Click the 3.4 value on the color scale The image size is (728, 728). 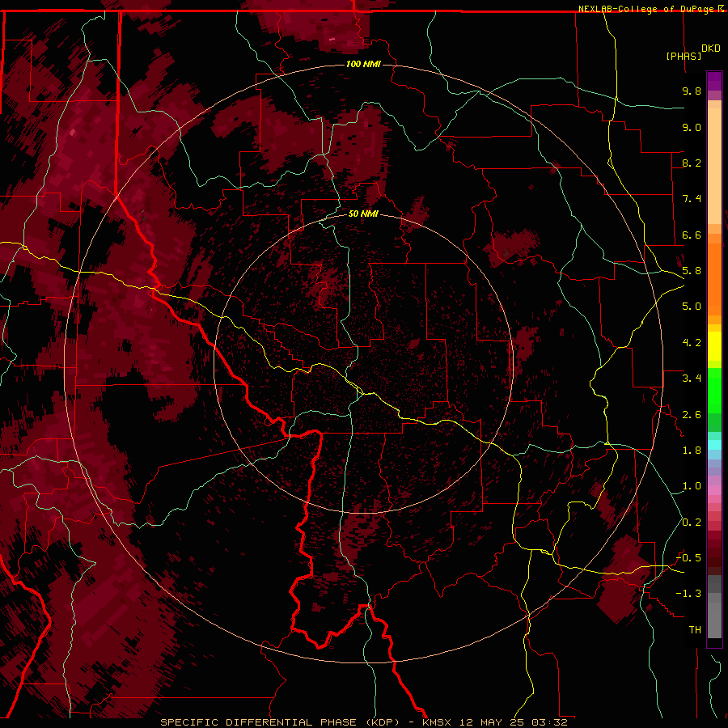692,379
